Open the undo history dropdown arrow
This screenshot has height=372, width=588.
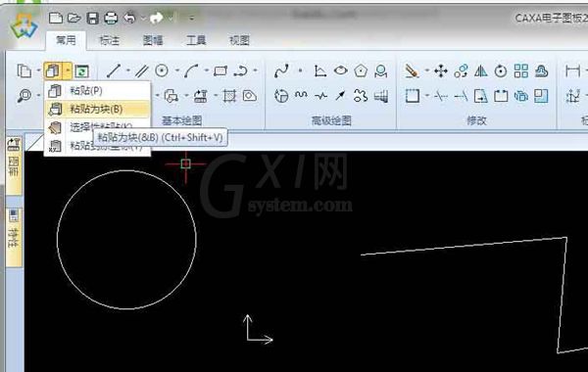tap(143, 18)
